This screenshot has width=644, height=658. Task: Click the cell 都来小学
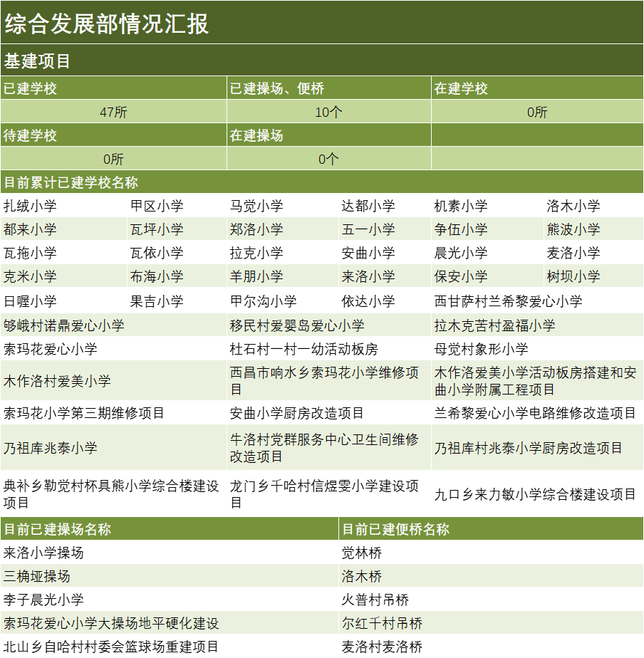(x=63, y=229)
